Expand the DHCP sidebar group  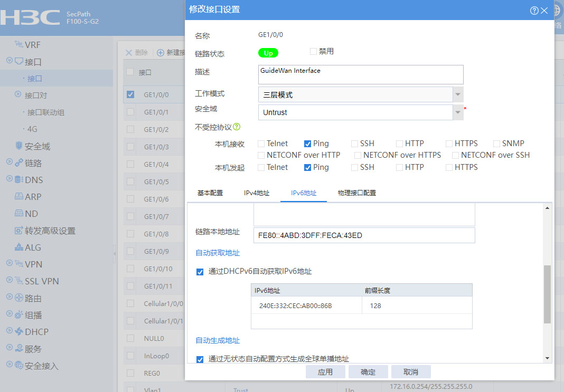pyautogui.click(x=10, y=331)
